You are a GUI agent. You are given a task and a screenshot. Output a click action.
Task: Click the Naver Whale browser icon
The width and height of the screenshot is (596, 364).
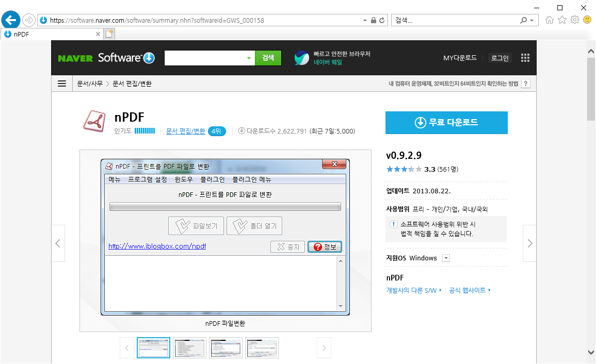click(x=302, y=58)
